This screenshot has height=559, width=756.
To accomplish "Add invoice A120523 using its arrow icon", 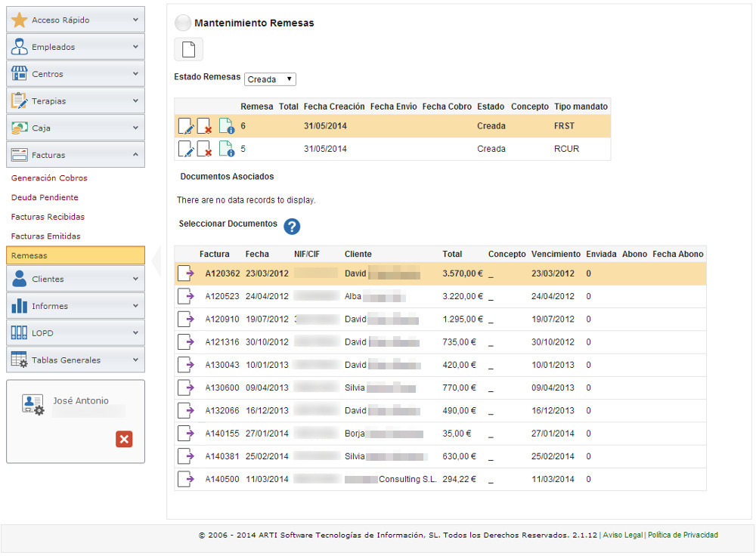I will (186, 296).
